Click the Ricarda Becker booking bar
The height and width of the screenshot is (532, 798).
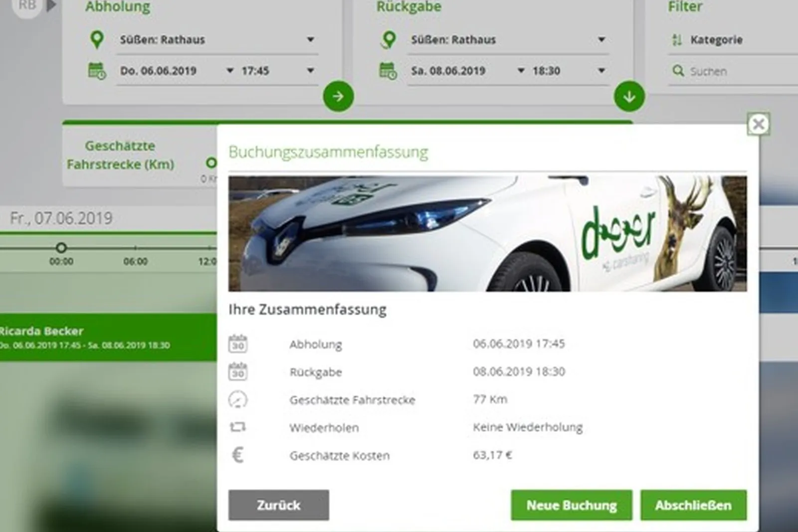click(x=108, y=338)
